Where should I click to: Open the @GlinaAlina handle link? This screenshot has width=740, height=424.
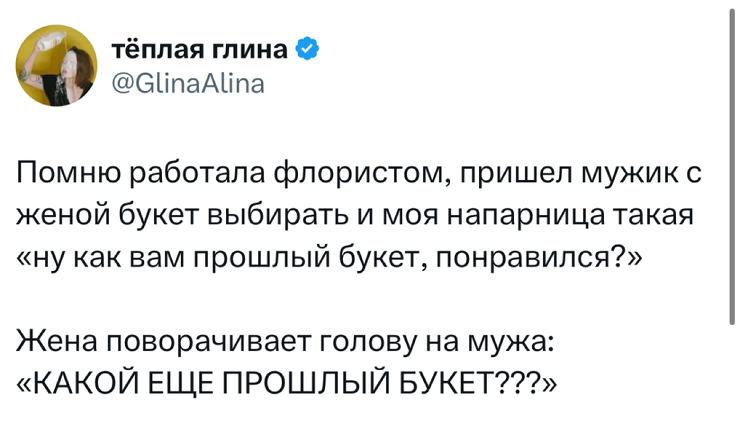(x=188, y=84)
